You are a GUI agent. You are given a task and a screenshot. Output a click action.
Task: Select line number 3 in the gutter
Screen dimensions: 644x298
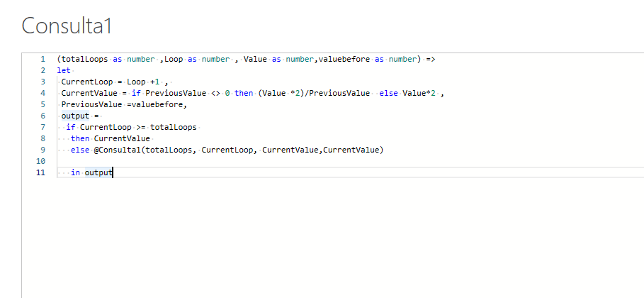coord(43,82)
